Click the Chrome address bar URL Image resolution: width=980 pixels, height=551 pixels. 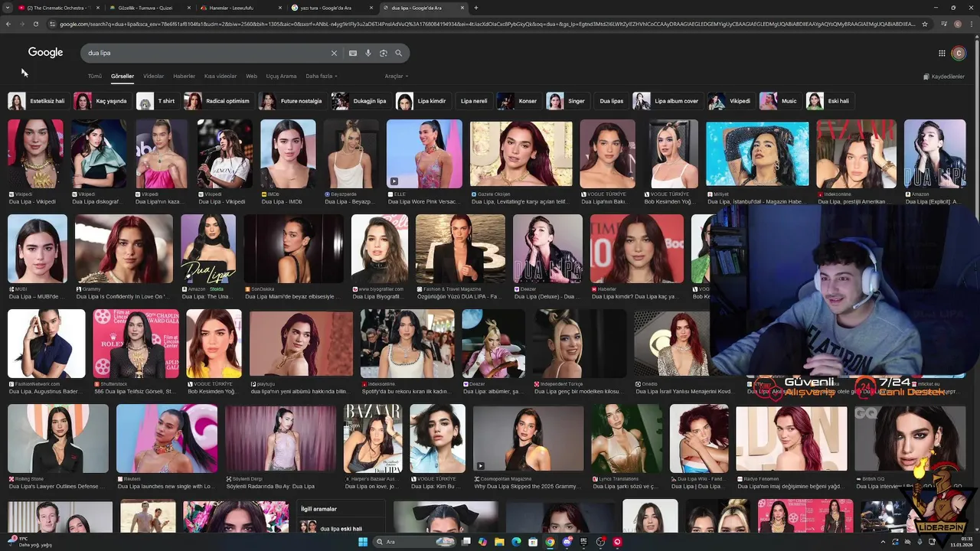pyautogui.click(x=487, y=24)
